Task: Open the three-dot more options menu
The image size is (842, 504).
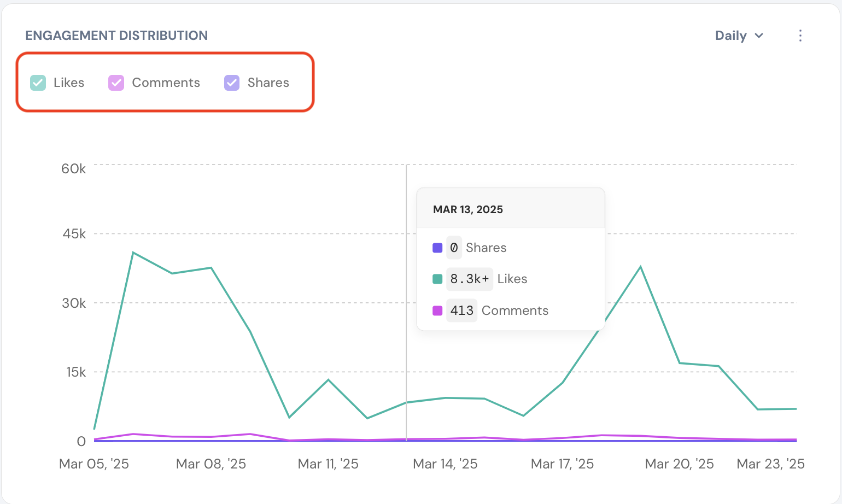Action: (800, 36)
